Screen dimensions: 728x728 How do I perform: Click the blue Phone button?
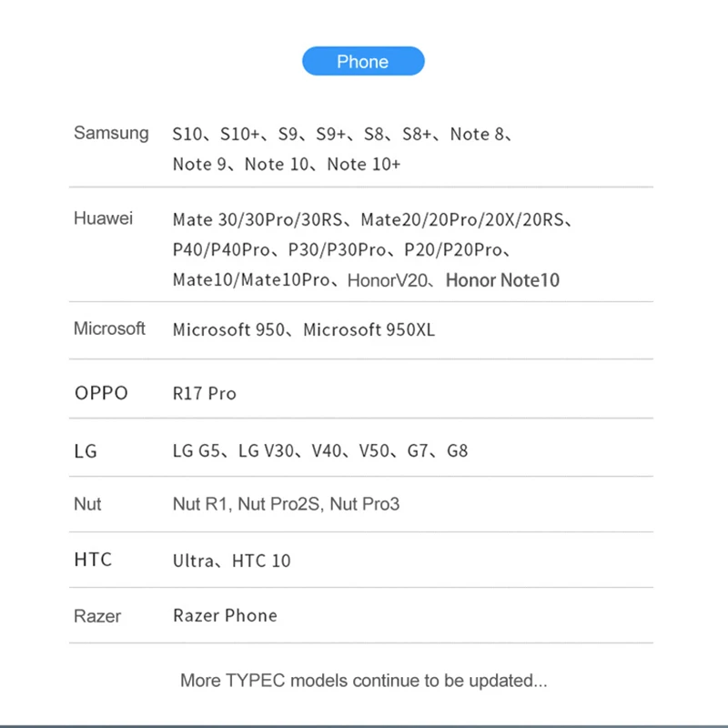pos(363,61)
